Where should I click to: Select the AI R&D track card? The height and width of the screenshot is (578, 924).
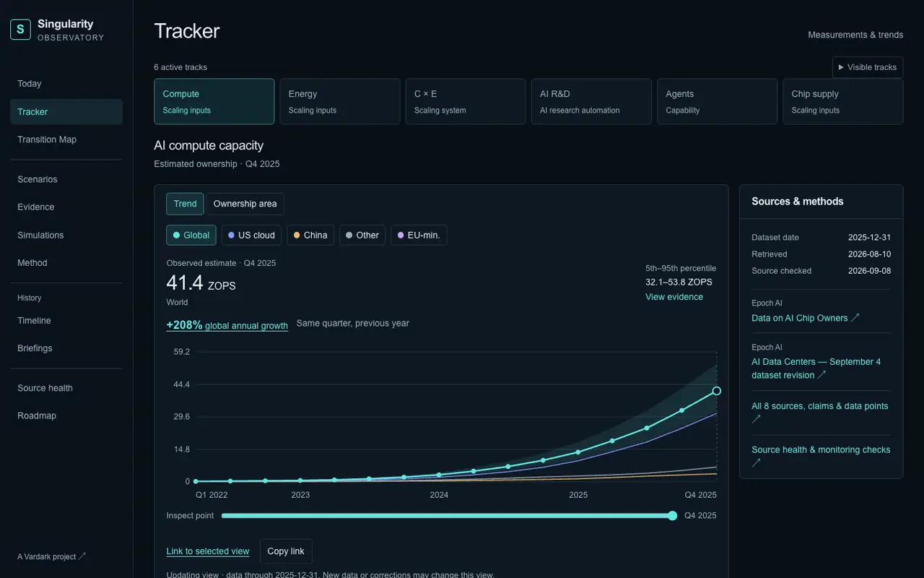click(591, 102)
